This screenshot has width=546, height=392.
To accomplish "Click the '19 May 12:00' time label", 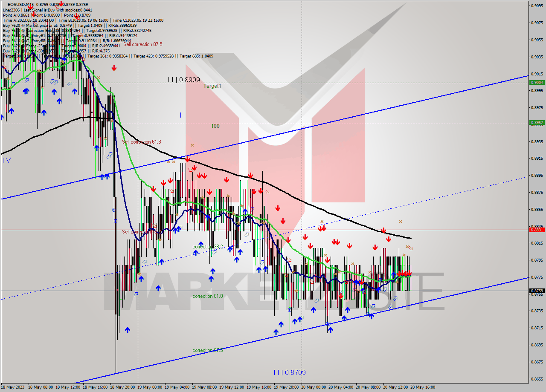I will click(x=232, y=387).
